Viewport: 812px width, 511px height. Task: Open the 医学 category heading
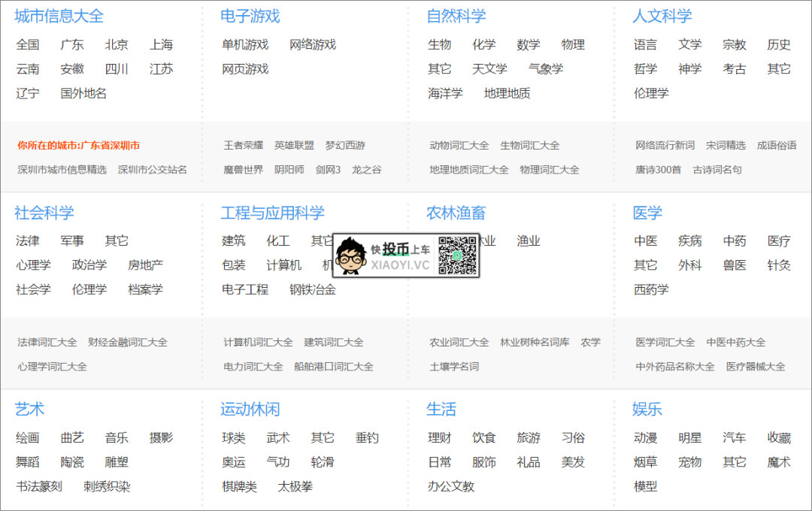point(647,213)
